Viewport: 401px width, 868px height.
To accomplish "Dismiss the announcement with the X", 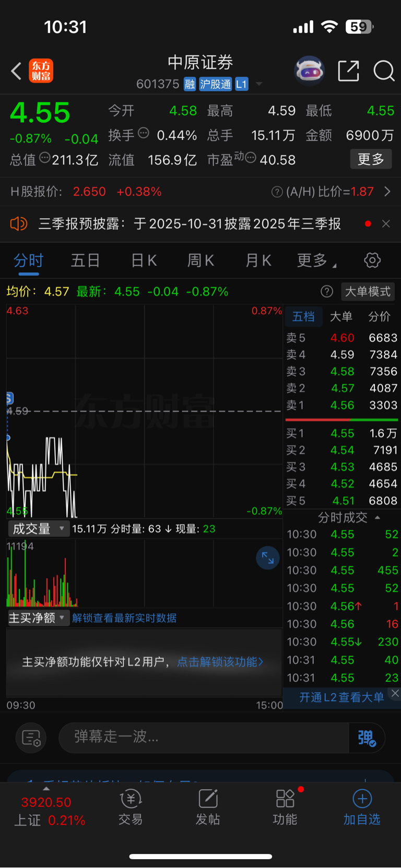I will 386,224.
